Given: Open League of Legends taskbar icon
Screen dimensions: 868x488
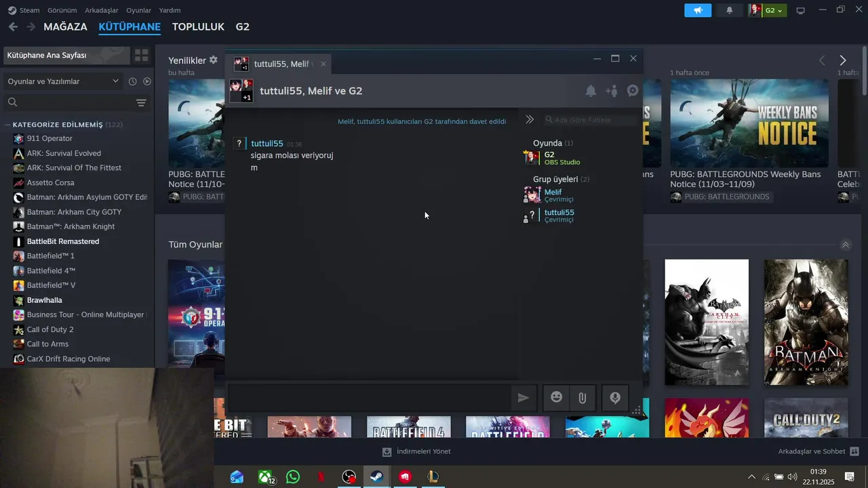Looking at the screenshot, I should click(433, 477).
